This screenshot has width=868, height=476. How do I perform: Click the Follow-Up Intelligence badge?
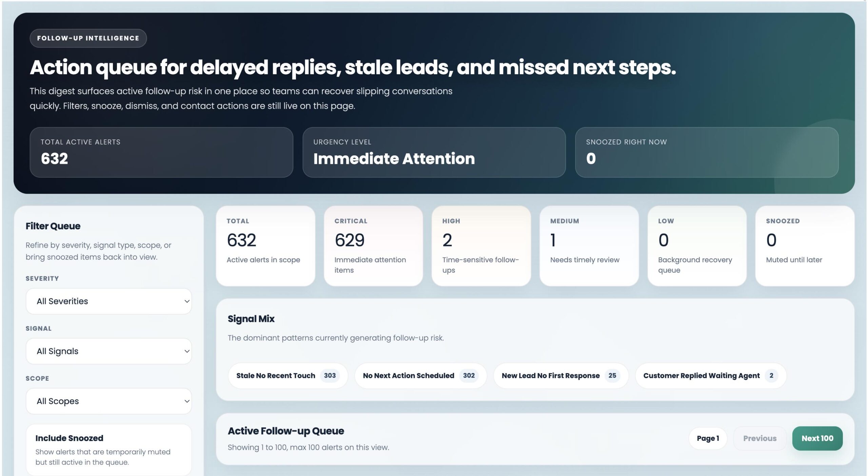[88, 38]
